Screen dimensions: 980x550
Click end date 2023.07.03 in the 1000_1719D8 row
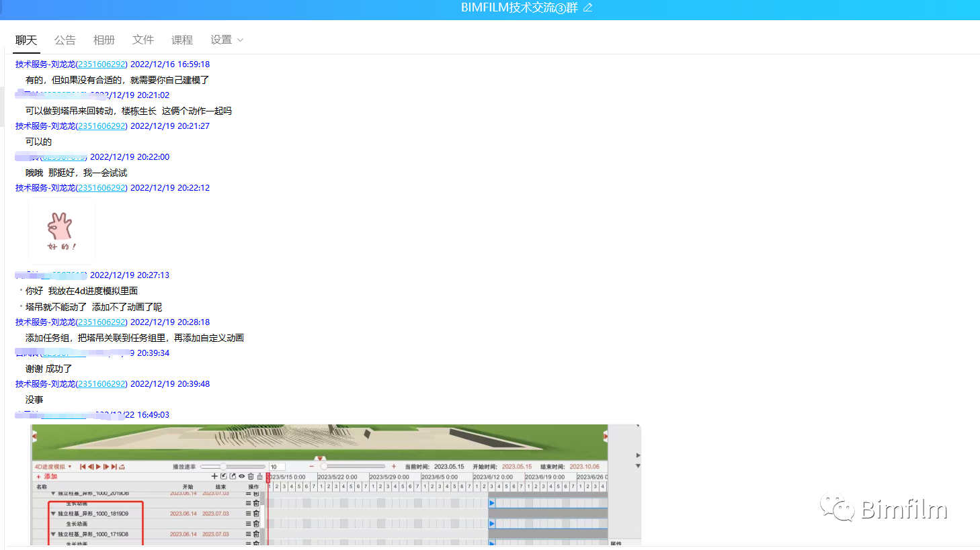pyautogui.click(x=216, y=534)
